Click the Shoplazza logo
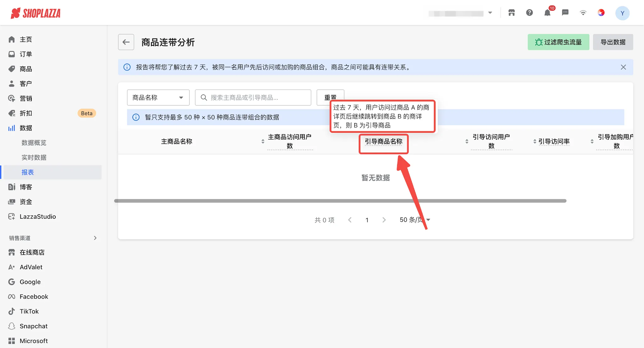 click(36, 13)
